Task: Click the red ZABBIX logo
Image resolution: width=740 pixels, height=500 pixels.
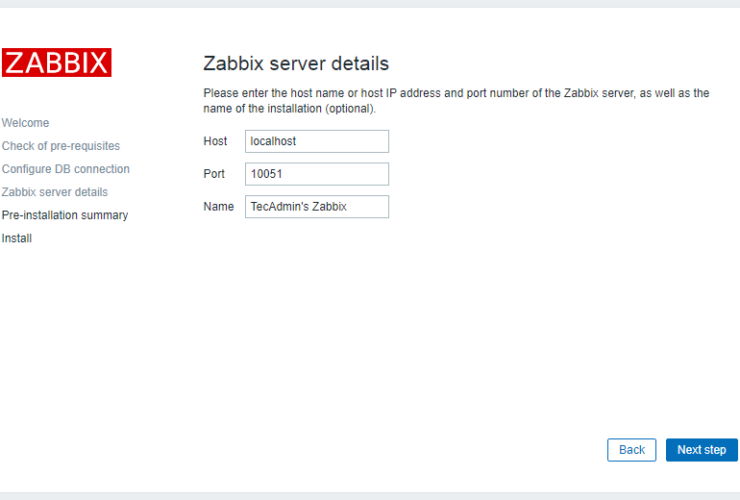Action: [56, 63]
